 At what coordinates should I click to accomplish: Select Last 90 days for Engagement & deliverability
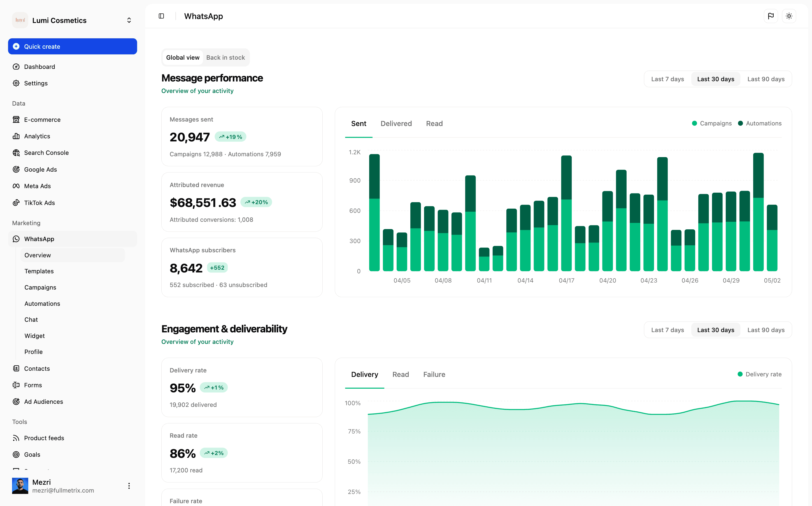(766, 330)
